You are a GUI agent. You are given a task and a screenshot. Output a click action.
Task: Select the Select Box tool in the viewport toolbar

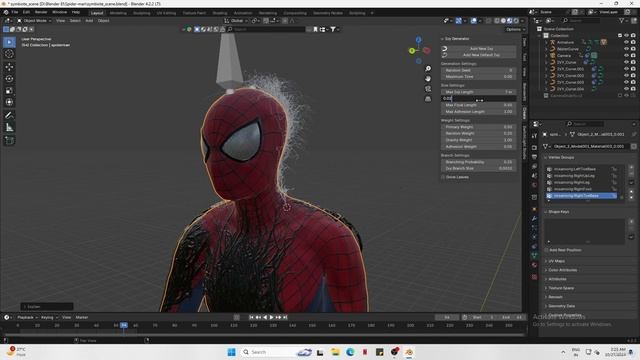point(9,42)
